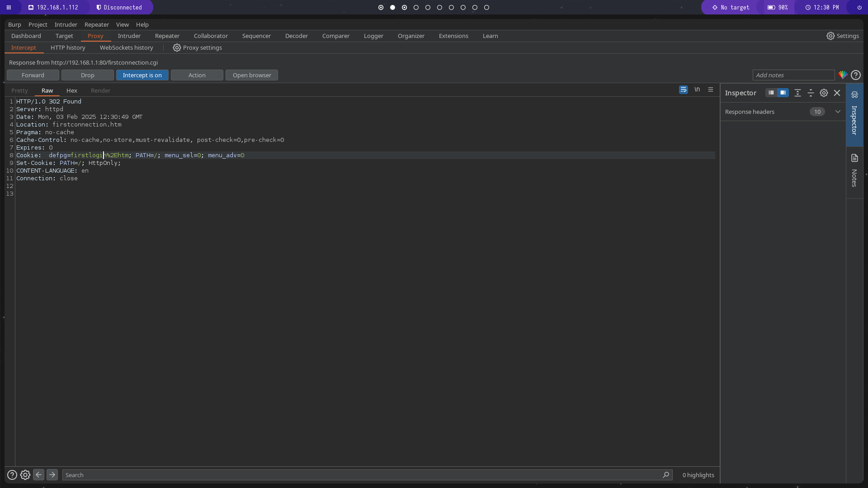Open HTTP history sub-tab

point(68,47)
